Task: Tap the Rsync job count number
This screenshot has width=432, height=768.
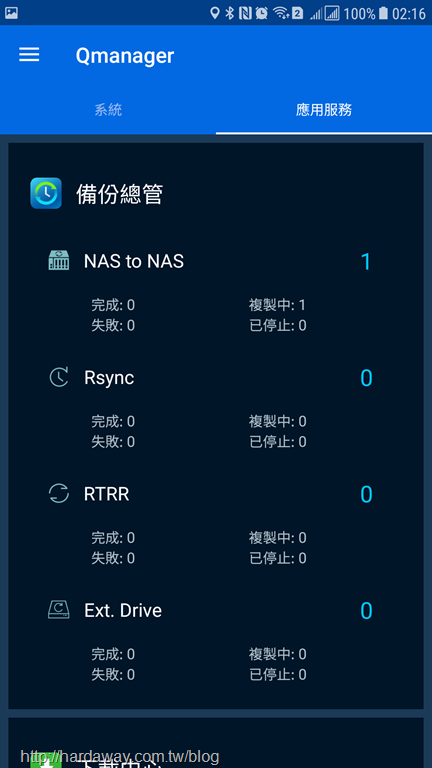Action: coord(366,378)
